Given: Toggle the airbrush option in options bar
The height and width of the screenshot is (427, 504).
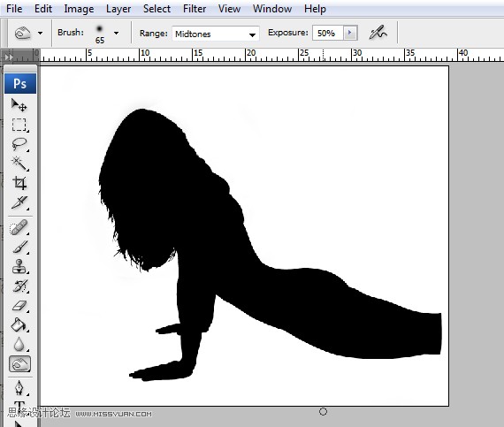Looking at the screenshot, I should pyautogui.click(x=378, y=33).
